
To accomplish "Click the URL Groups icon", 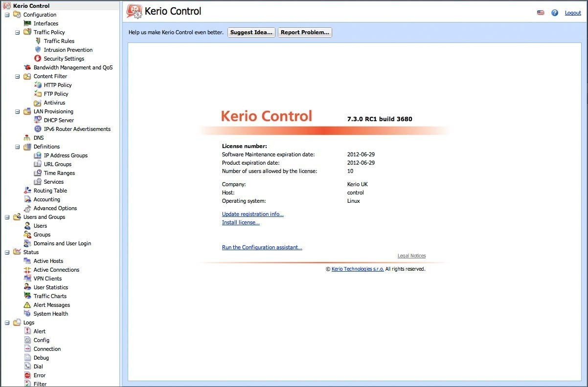I will tap(38, 164).
